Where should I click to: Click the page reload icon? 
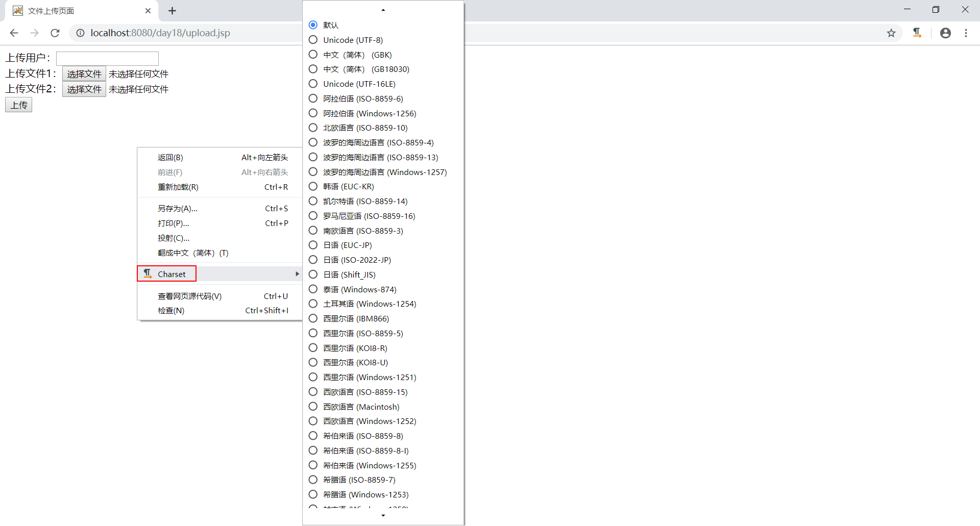(x=55, y=33)
